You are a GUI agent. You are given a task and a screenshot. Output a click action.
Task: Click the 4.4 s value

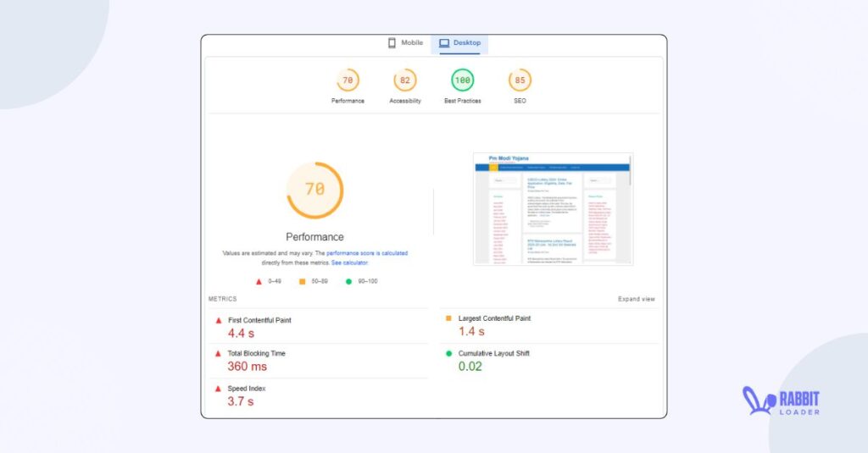[241, 334]
